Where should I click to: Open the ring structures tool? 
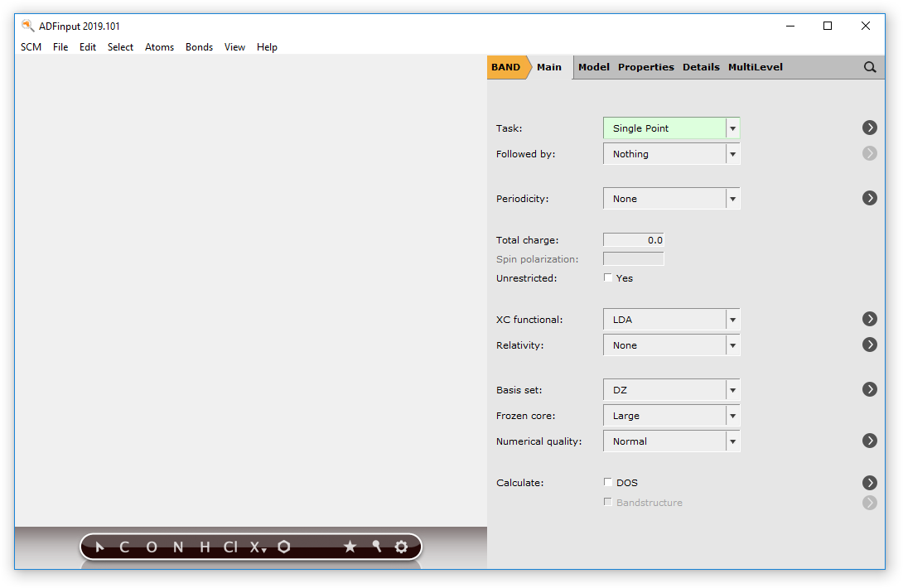tap(284, 547)
